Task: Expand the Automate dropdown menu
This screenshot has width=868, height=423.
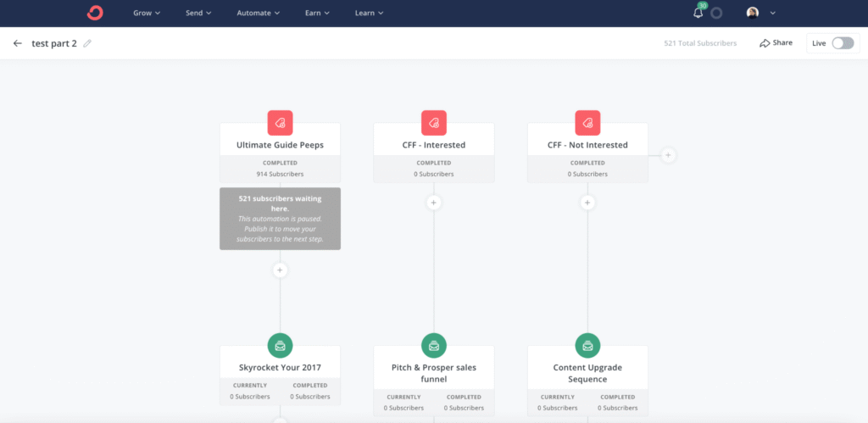Action: click(259, 13)
